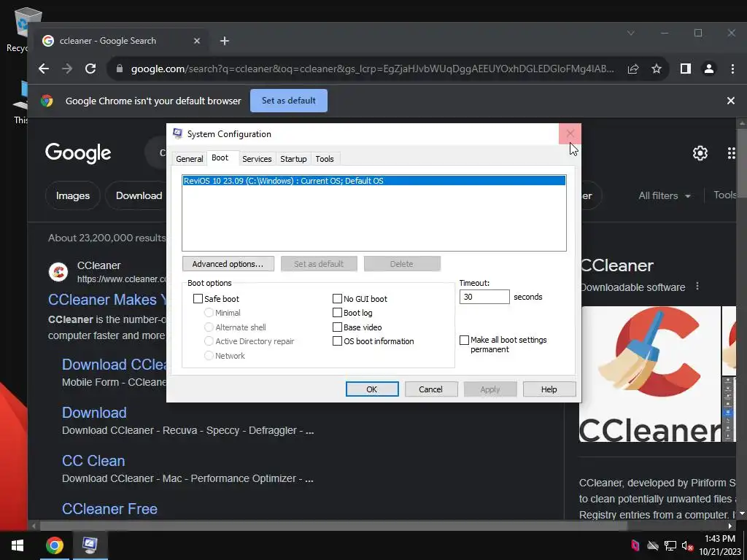Open Chrome's side panel icon
Image resolution: width=747 pixels, height=560 pixels.
686,69
